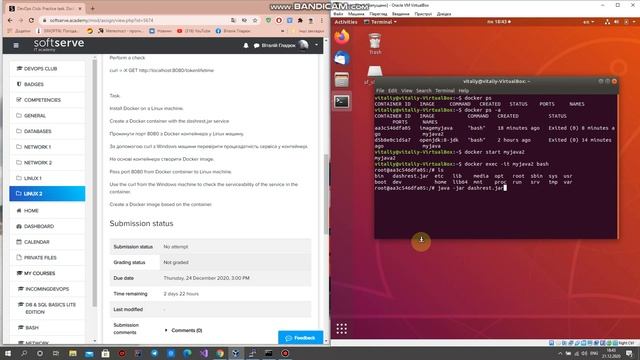Open CALENDAR in the sidebar
The image size is (640, 360).
pos(47,242)
